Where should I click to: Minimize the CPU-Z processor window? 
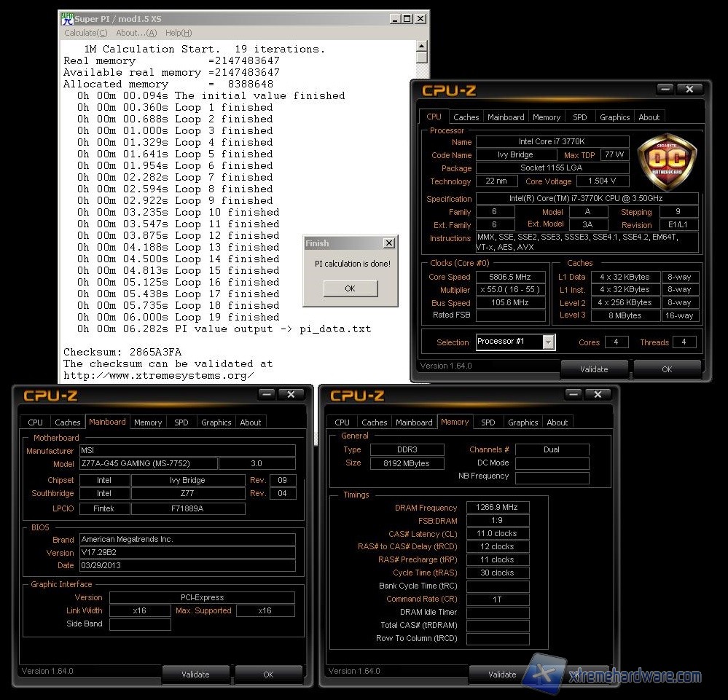pos(665,89)
